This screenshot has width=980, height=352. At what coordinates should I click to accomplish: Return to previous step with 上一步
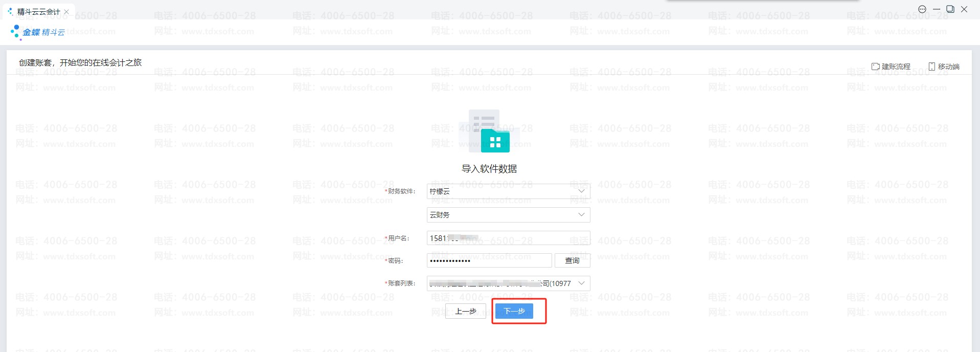(x=465, y=311)
